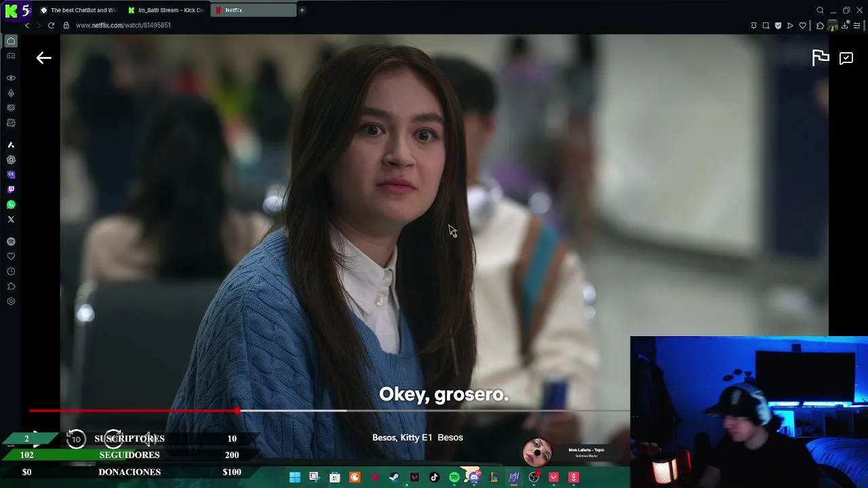This screenshot has height=488, width=868.
Task: Click the streamer webcam overlay
Action: [749, 412]
